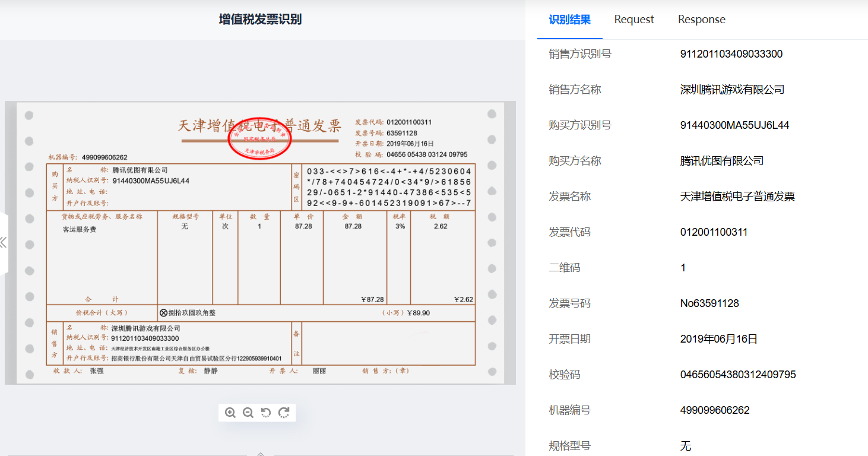Click the 购买方名称 field label
The width and height of the screenshot is (868, 456).
click(x=575, y=161)
